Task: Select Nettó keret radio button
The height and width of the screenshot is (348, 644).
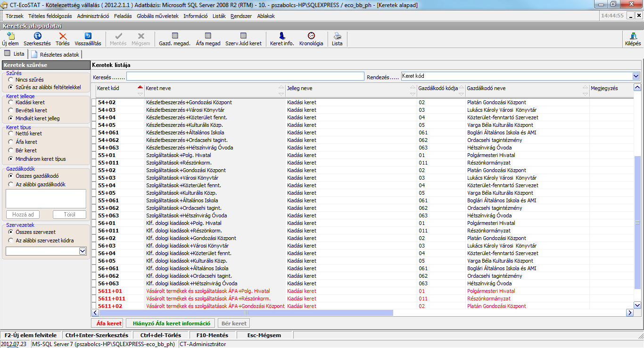Action: click(x=10, y=133)
